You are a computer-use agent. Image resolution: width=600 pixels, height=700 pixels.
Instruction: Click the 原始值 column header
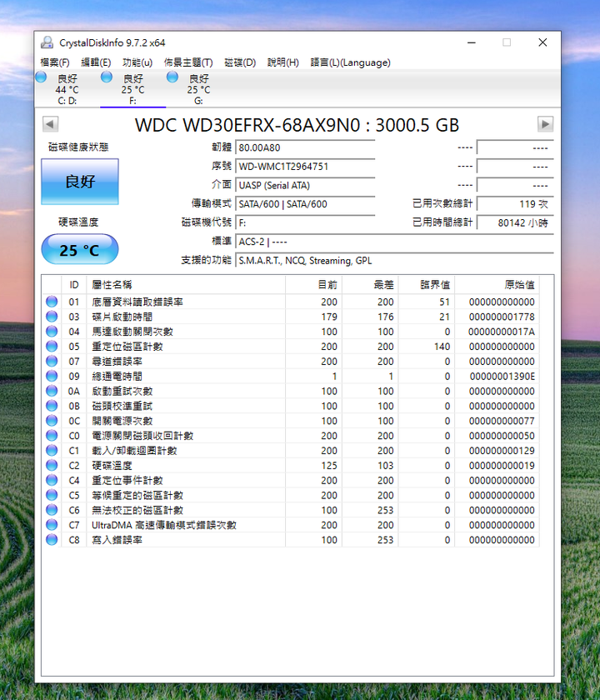click(x=504, y=285)
